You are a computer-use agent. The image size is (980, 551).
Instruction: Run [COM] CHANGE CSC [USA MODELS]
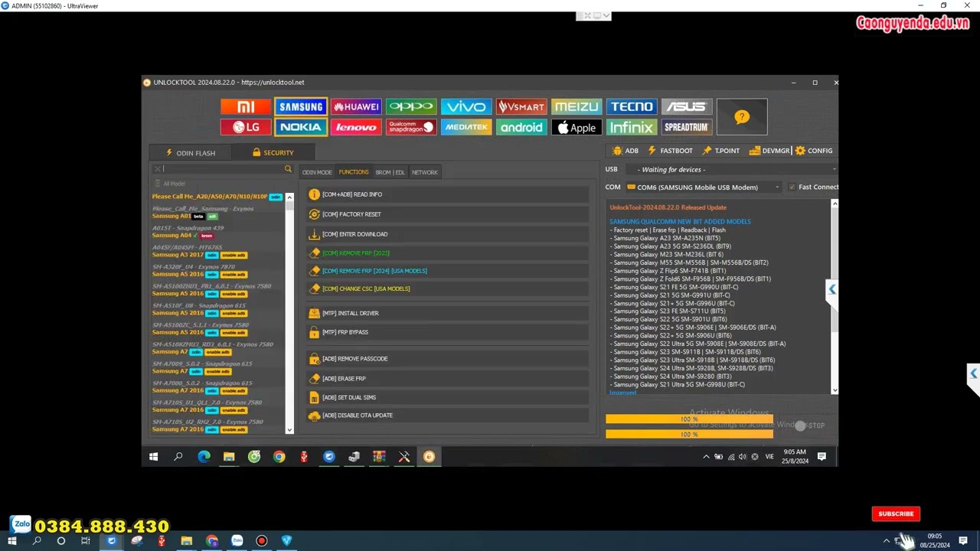[448, 289]
